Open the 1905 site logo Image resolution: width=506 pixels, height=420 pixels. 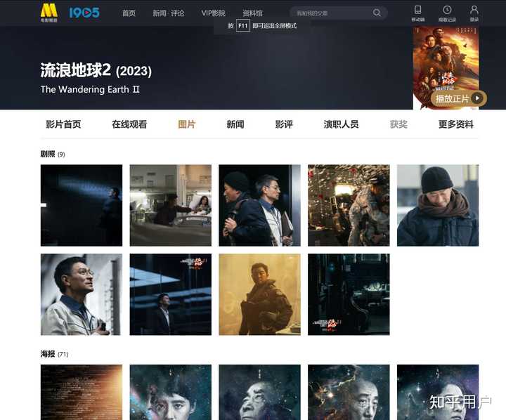tap(84, 13)
